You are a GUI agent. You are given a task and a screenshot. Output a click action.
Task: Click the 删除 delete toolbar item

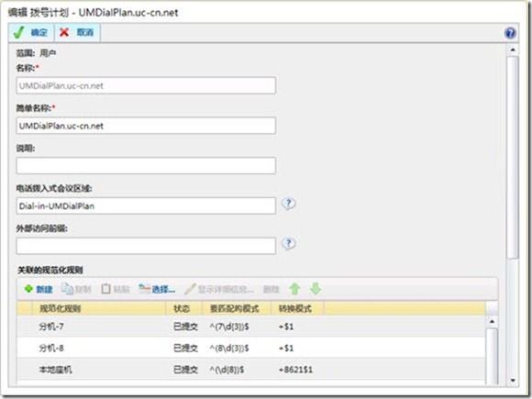pos(272,290)
